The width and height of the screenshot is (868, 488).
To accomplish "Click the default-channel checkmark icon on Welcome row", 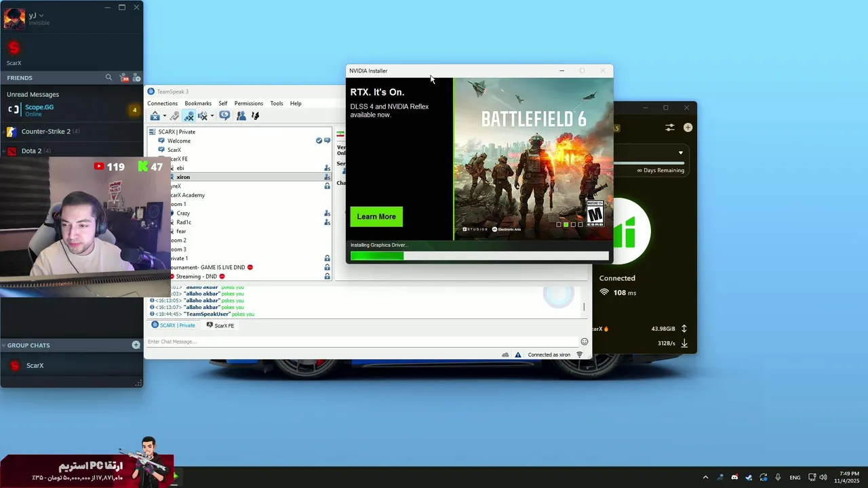I will click(x=319, y=141).
